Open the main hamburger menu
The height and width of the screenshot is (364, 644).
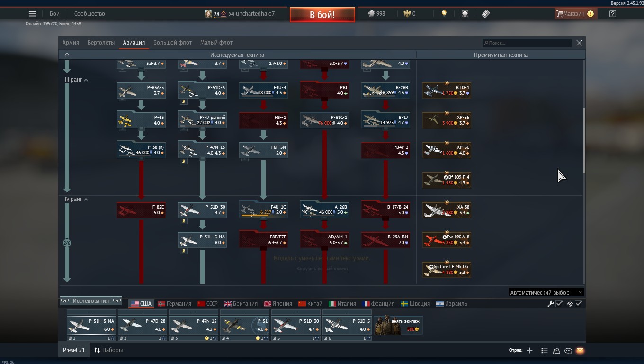32,14
